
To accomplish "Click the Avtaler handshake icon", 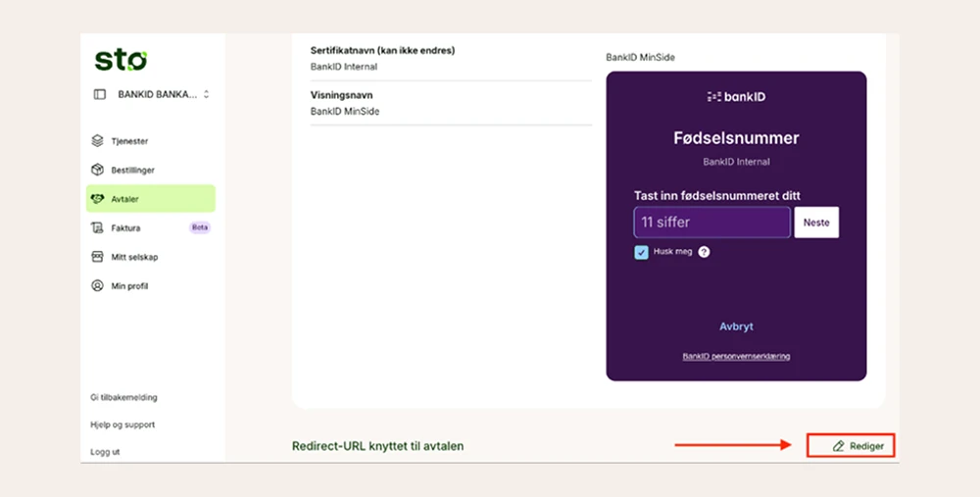I will click(x=97, y=199).
